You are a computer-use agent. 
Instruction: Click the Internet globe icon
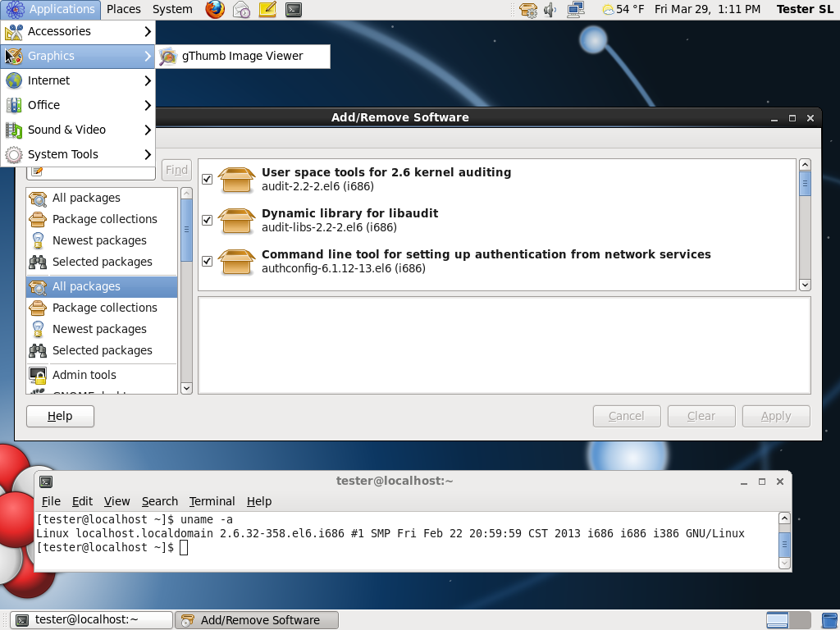(x=14, y=81)
